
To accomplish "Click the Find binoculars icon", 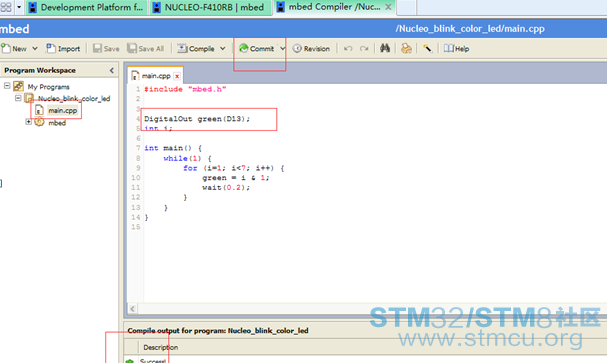I will 384,48.
